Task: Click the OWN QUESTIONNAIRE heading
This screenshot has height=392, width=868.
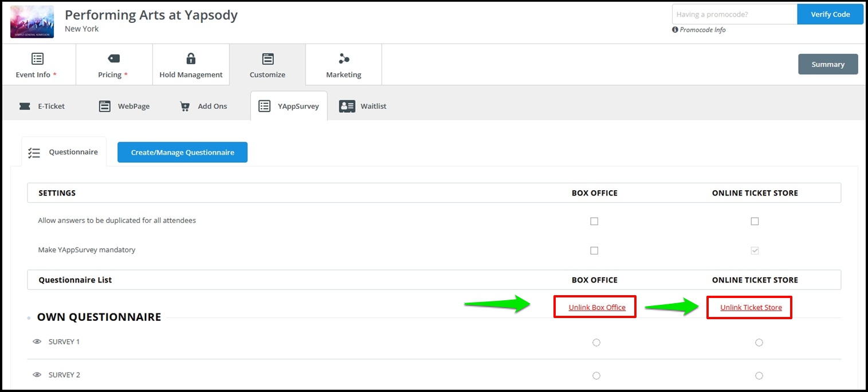Action: point(99,317)
